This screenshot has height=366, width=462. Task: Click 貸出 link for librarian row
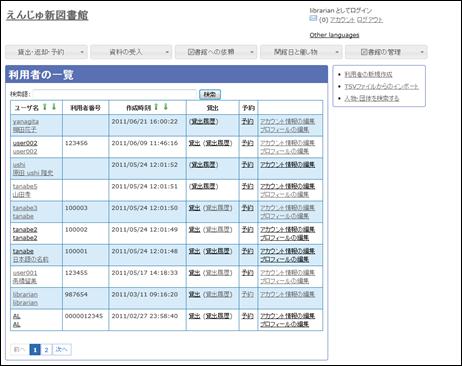[194, 295]
